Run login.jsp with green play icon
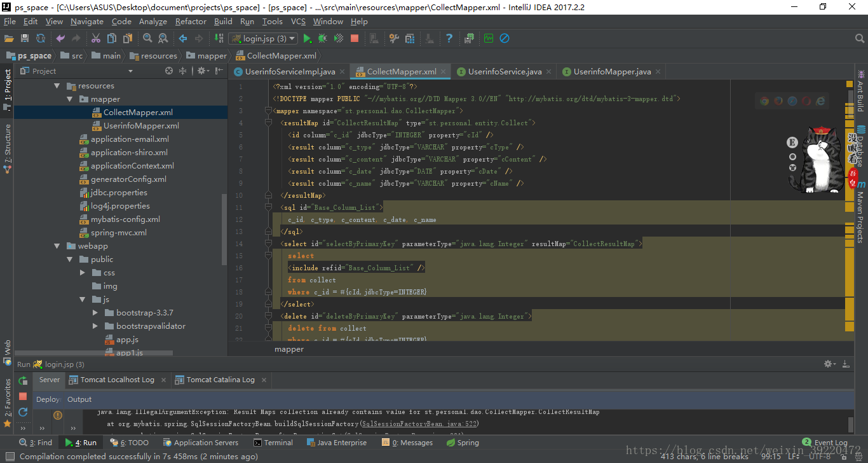 (x=308, y=38)
